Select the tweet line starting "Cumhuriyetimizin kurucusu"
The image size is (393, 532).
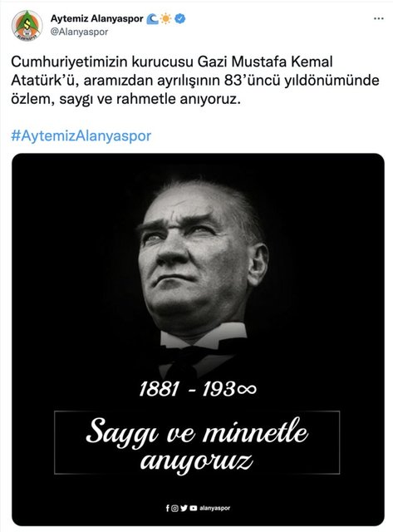pos(172,62)
